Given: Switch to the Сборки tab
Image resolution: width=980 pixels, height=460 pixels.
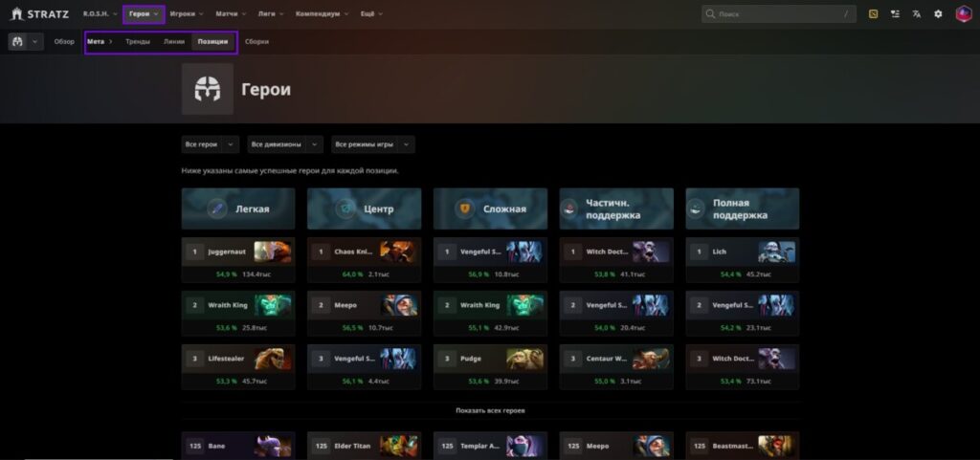Looking at the screenshot, I should click(256, 42).
